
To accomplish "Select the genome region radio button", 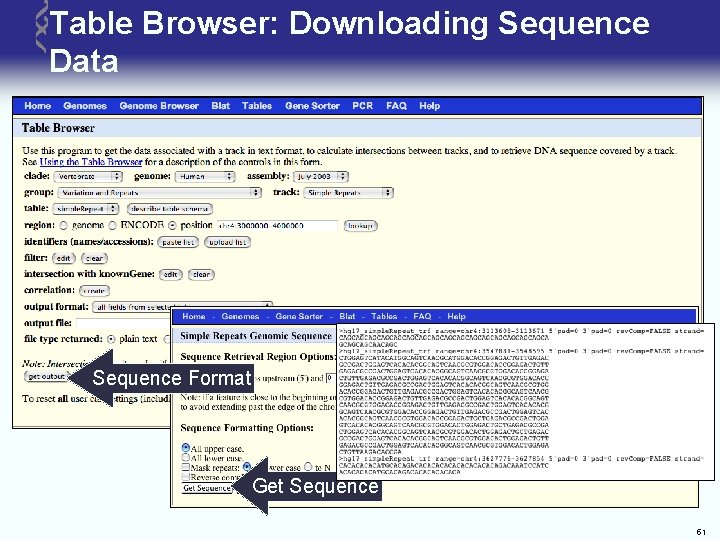I will tap(64, 225).
